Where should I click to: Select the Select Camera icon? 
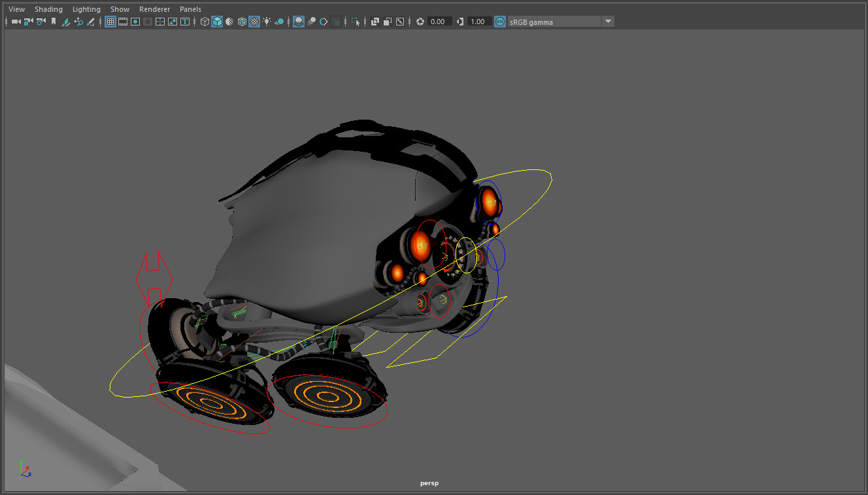point(16,21)
